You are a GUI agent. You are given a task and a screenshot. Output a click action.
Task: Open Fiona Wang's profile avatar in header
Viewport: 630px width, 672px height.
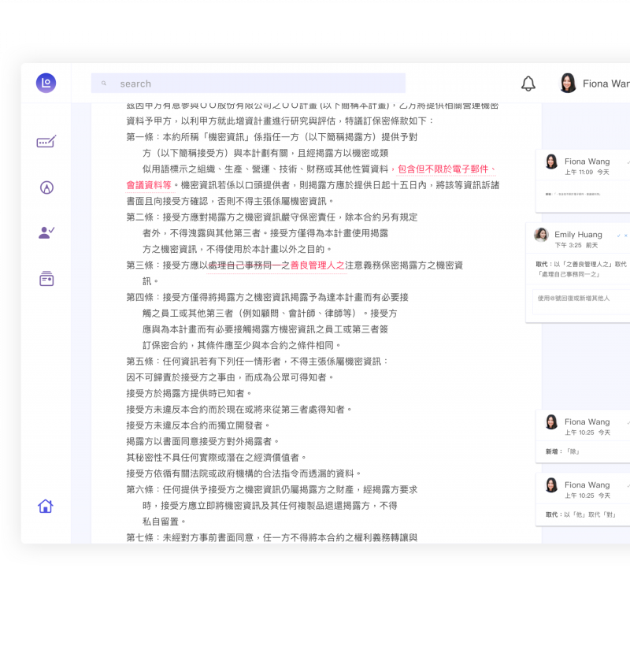(568, 84)
